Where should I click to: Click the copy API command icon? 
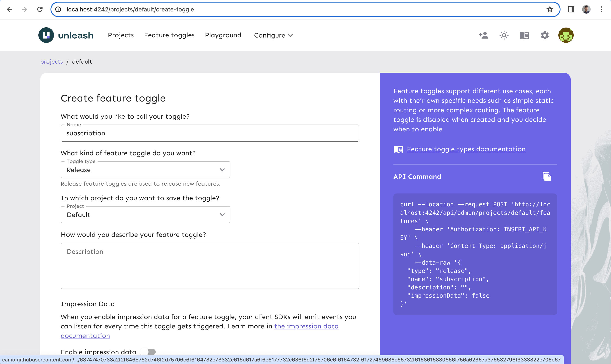[546, 176]
